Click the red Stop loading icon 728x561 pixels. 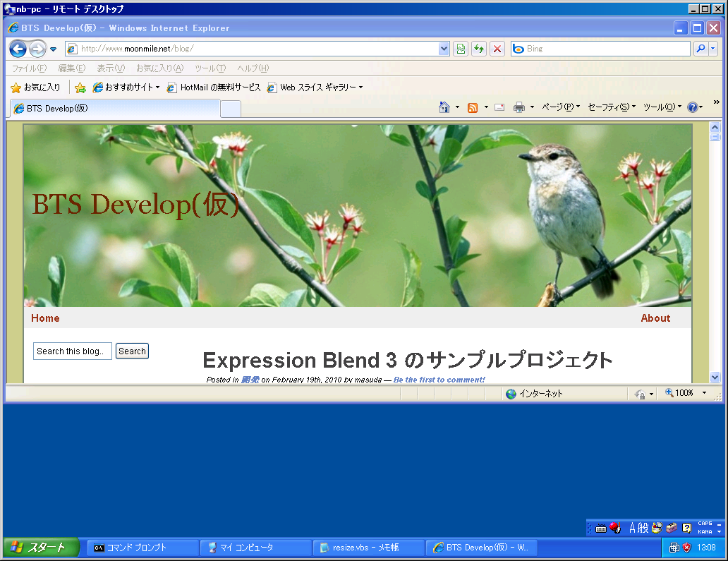[x=497, y=49]
